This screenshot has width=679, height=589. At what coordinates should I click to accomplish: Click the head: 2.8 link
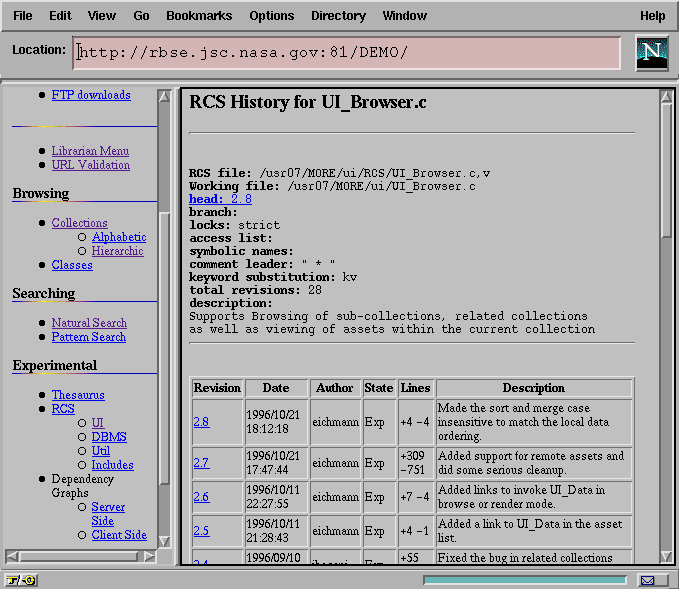(x=220, y=199)
